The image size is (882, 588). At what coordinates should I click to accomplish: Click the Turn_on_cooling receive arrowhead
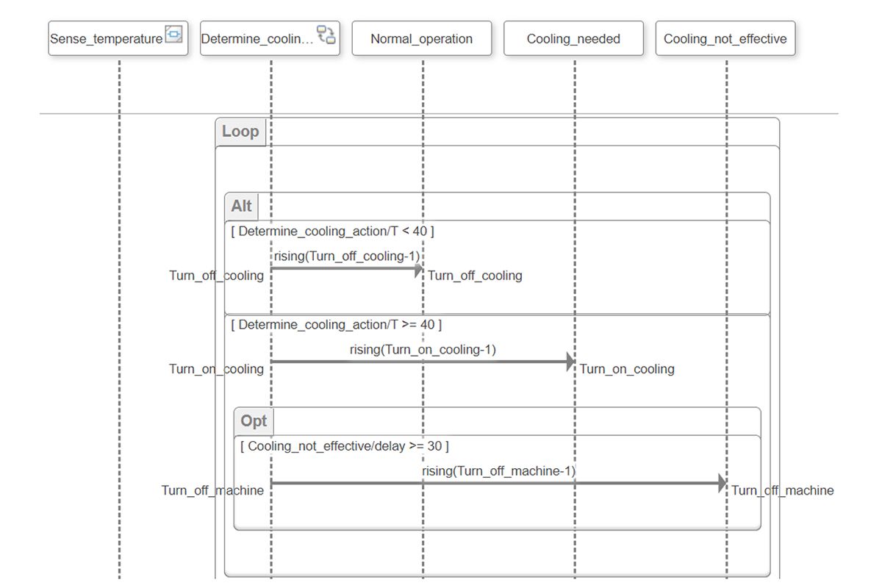tap(570, 362)
